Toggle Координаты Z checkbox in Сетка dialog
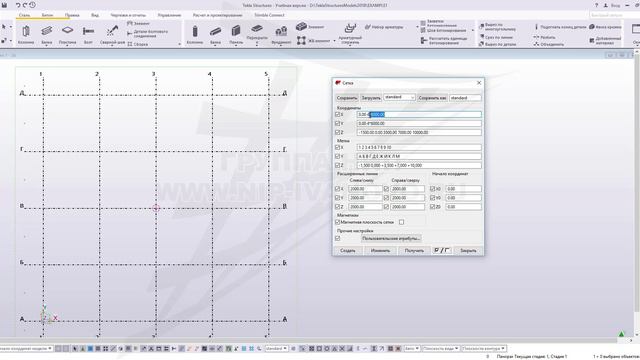 click(338, 132)
